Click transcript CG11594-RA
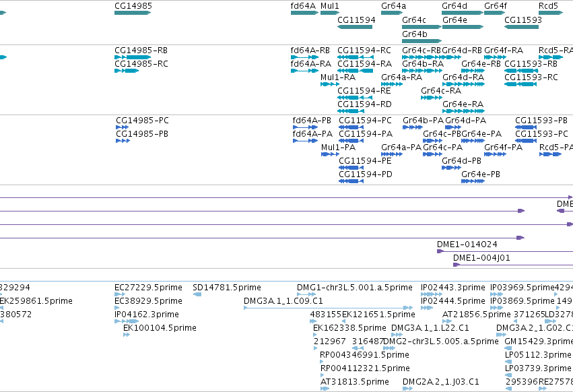The height and width of the screenshot is (392, 573). (x=356, y=71)
